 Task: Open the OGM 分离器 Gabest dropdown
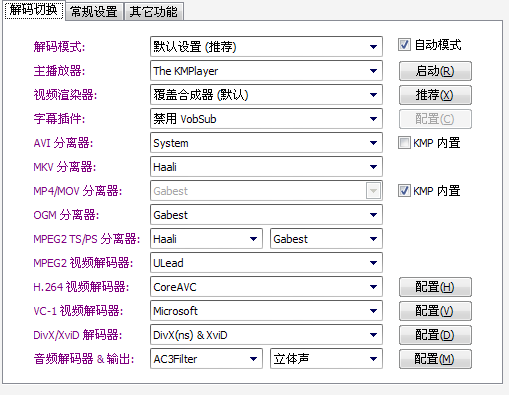(266, 215)
